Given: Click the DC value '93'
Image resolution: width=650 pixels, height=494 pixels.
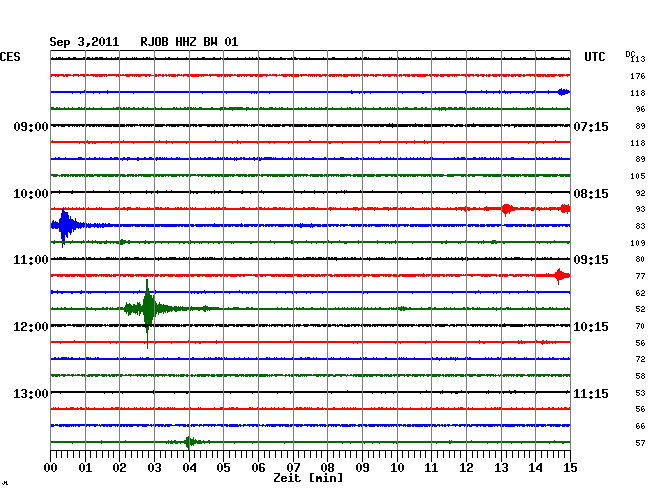Looking at the screenshot, I should 640,209.
